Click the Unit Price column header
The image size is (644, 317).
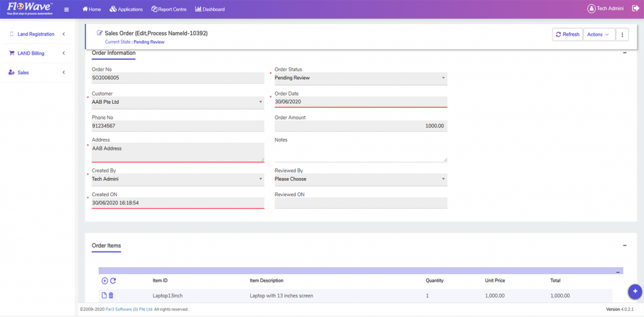tap(495, 281)
